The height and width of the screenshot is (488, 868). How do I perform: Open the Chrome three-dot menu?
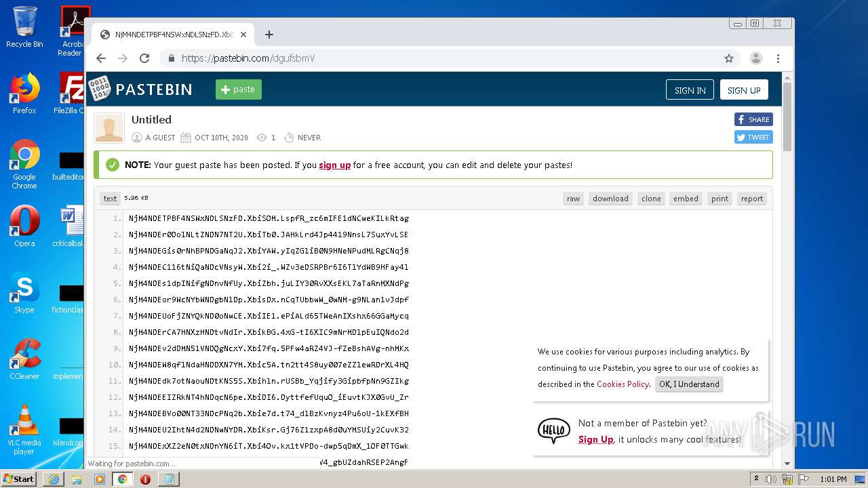778,58
